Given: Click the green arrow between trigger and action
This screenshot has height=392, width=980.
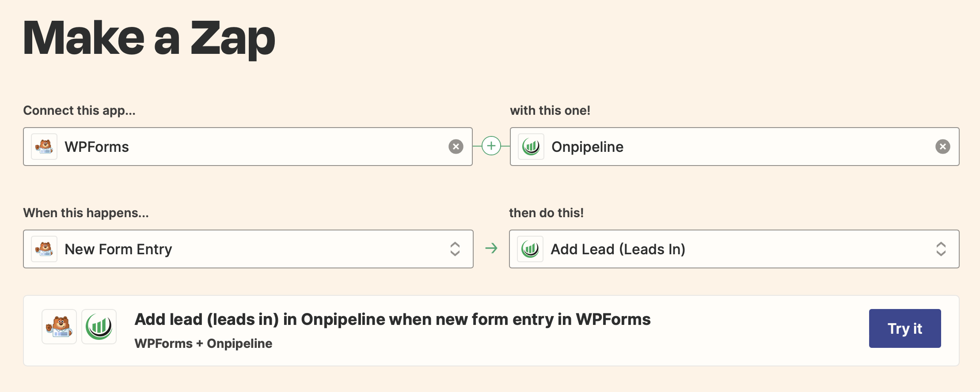Looking at the screenshot, I should [x=491, y=249].
